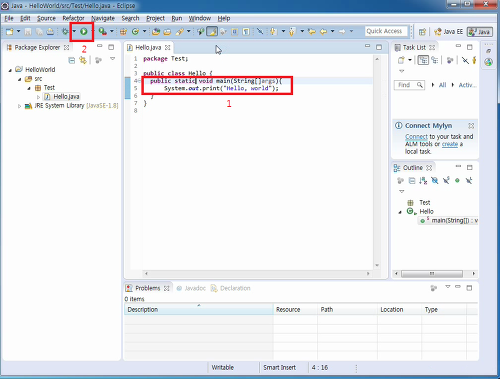Click the Next Annotation icon in the toolbar

click(x=273, y=32)
